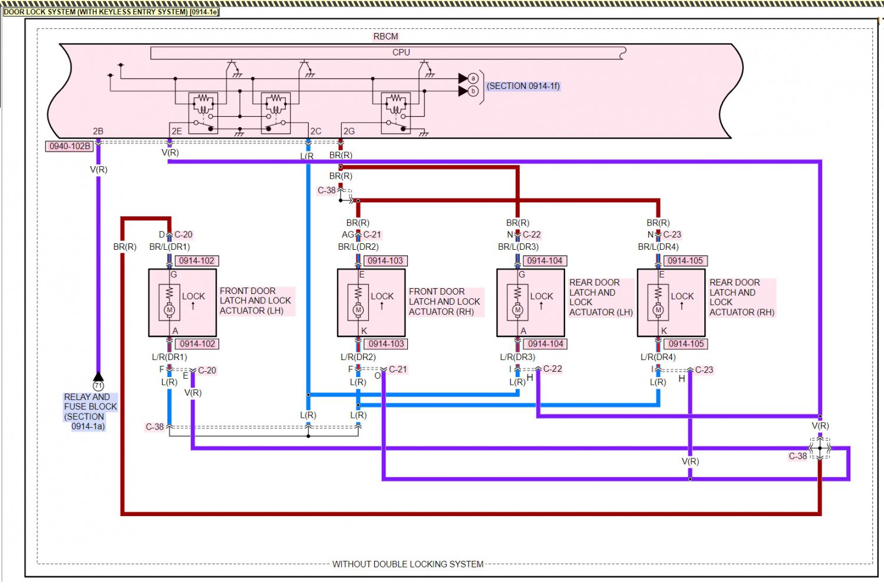Select C-23 connector label beside pin N
Image resolution: width=884 pixels, height=588 pixels.
[672, 234]
